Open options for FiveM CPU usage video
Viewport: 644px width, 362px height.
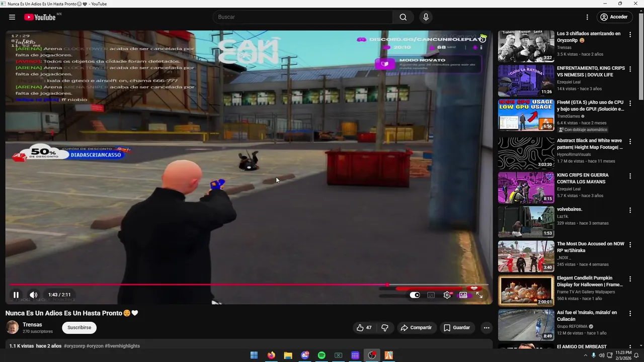(630, 104)
